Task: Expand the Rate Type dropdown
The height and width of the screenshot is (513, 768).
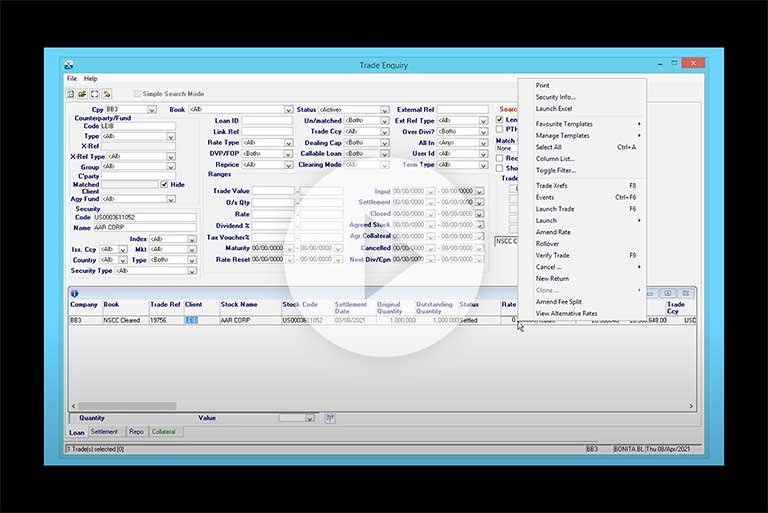Action: (288, 142)
